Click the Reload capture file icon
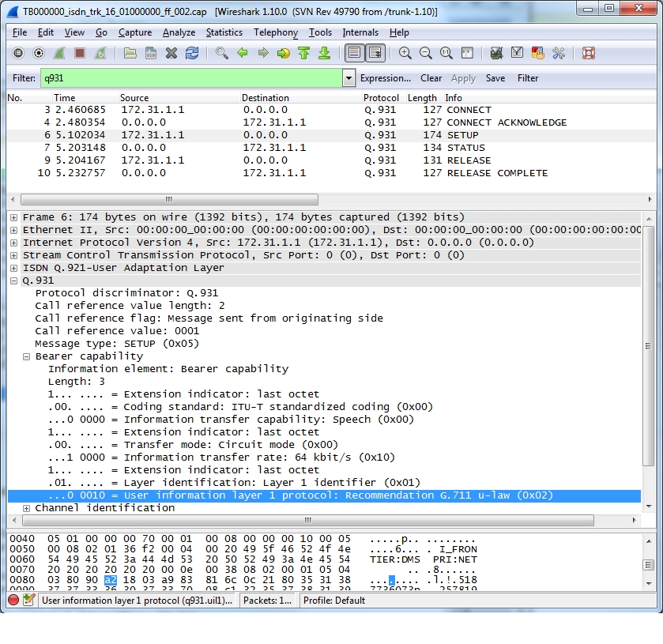 [x=192, y=53]
